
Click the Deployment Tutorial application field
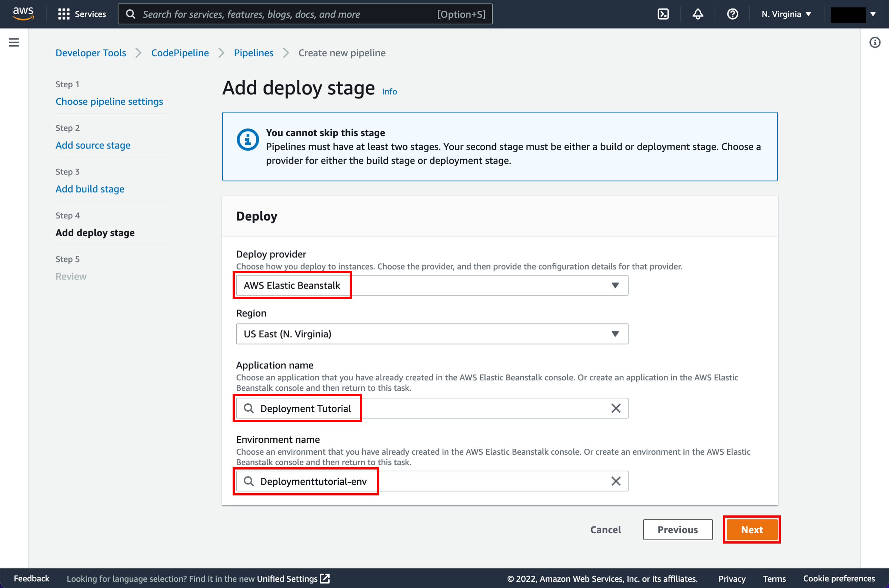[x=432, y=408]
